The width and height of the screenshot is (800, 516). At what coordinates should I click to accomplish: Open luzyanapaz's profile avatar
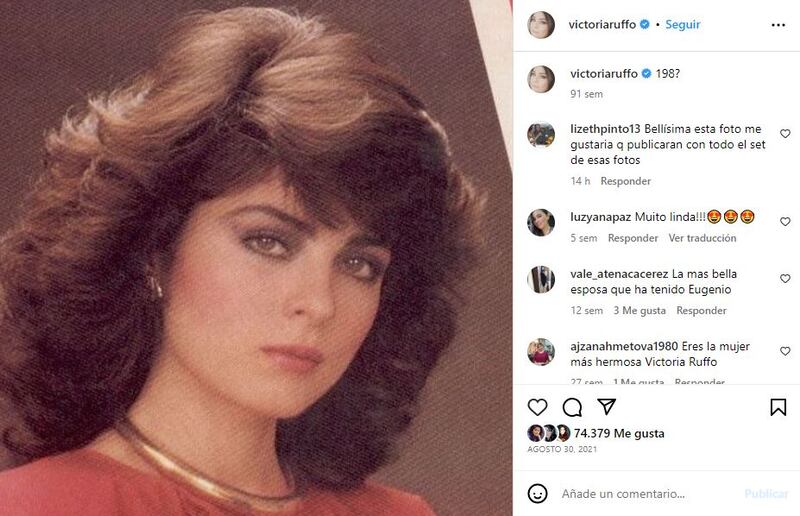tap(541, 222)
